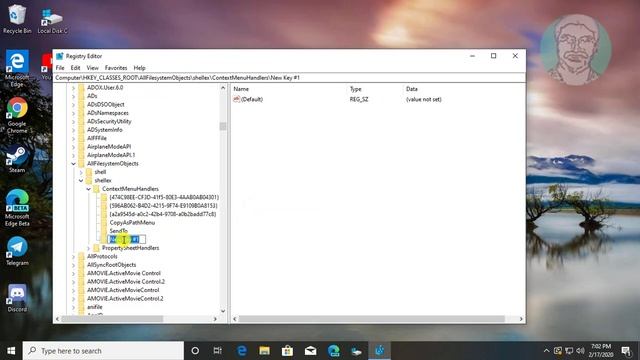Viewport: 640px width, 360px height.
Task: Select the AllProtocols key label
Action: coord(102,256)
